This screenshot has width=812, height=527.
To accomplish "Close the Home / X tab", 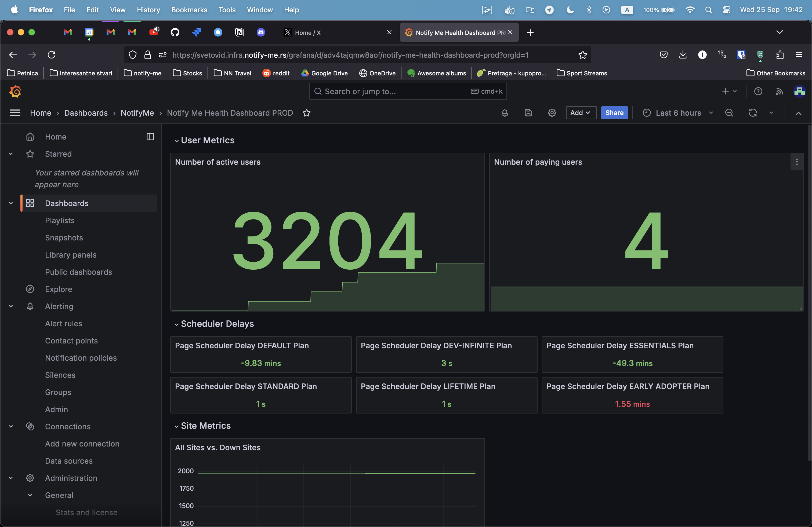I will click(389, 32).
